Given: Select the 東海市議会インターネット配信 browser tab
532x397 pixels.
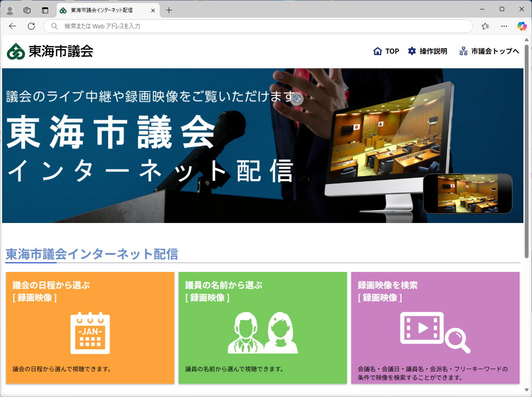Looking at the screenshot, I should click(x=108, y=10).
